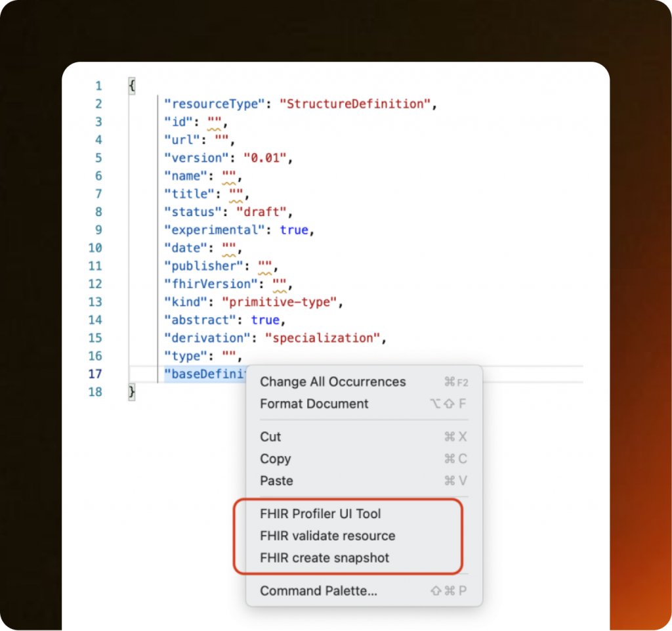Run FHIR validate resource from the menu
Screen dimensions: 672x631
point(327,536)
